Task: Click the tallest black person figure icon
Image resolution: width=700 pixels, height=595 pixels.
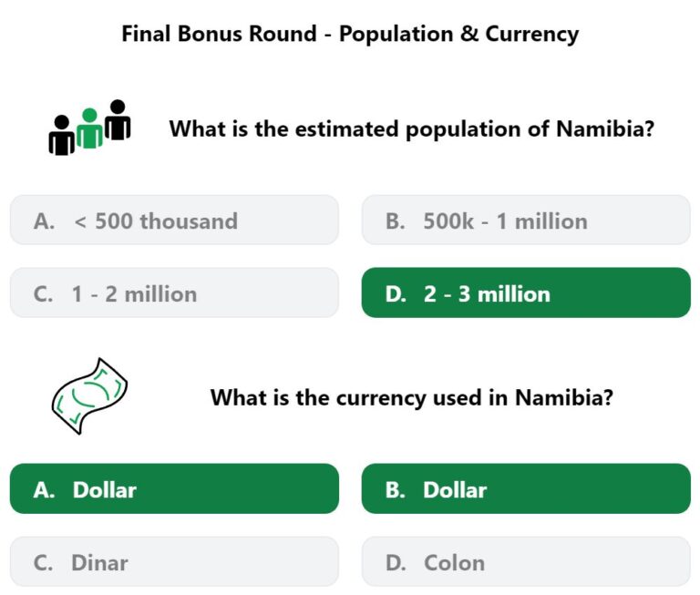Action: click(x=118, y=119)
